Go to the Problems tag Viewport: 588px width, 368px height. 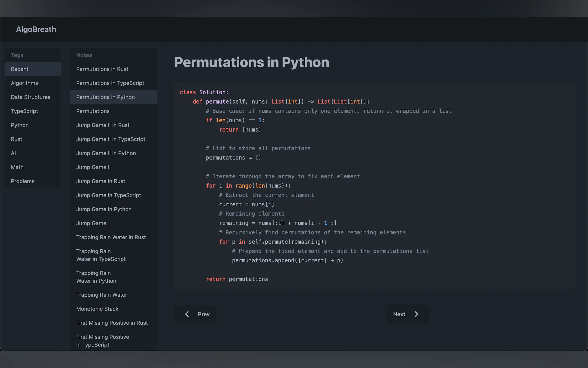(x=23, y=181)
